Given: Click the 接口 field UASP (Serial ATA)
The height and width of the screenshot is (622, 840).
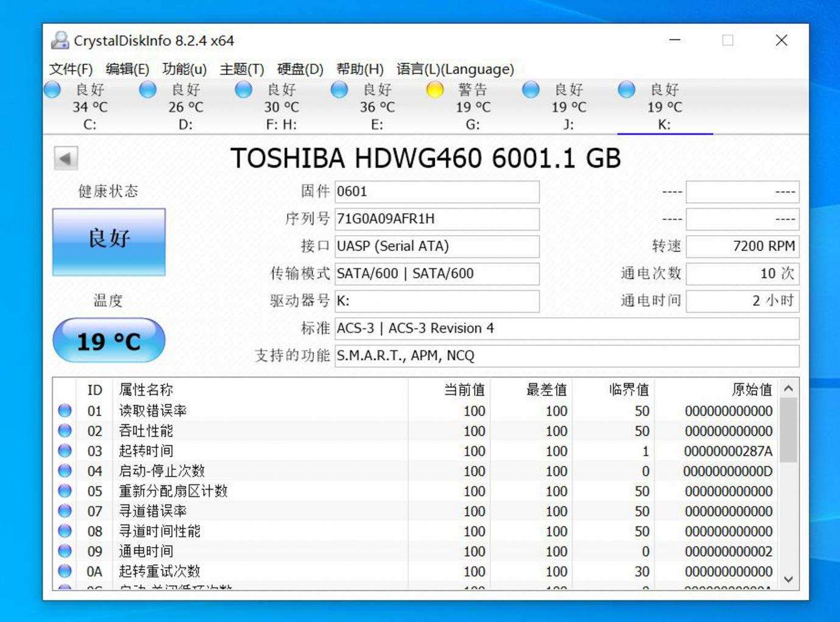Looking at the screenshot, I should [437, 247].
